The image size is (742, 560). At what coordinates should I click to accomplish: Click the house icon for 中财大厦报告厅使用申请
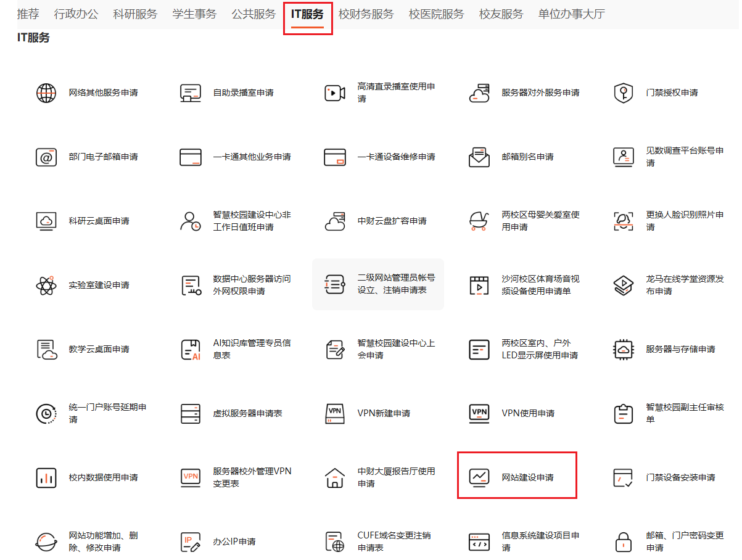click(x=334, y=478)
